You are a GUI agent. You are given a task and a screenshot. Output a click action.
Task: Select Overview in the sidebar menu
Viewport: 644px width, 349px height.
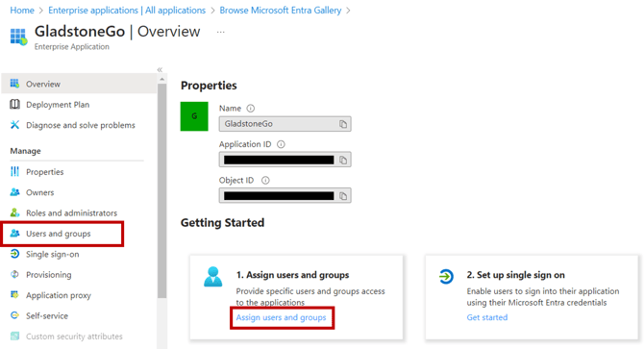click(79, 84)
